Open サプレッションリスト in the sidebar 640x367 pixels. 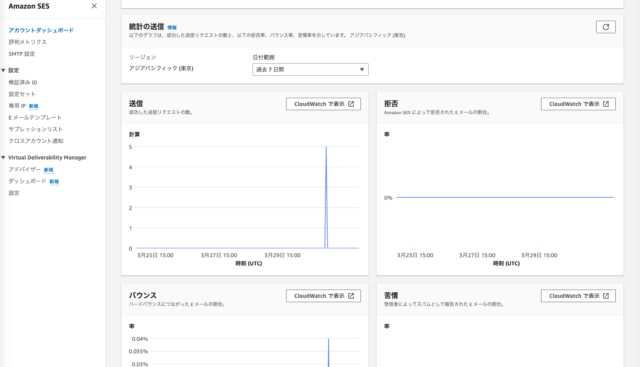(36, 129)
